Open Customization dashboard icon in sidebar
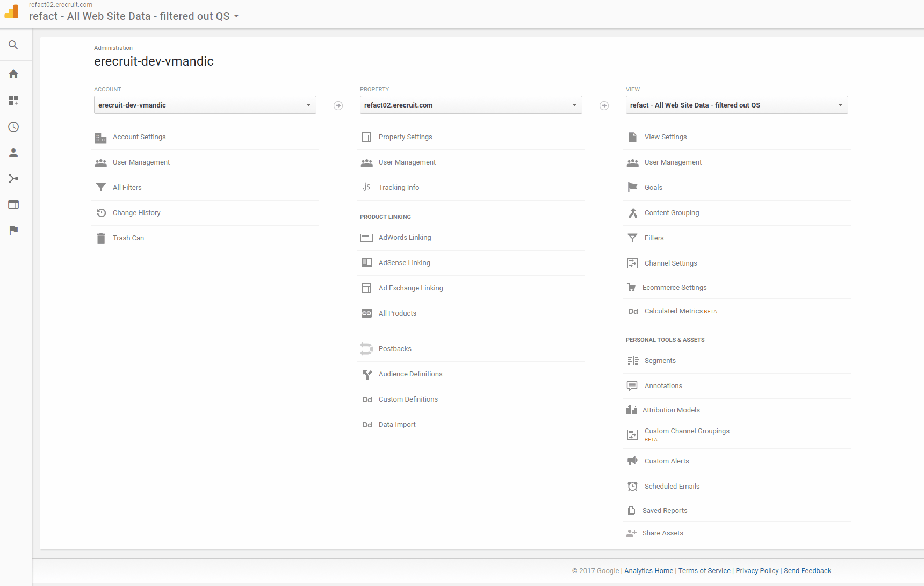Viewport: 924px width, 586px height. 13,101
